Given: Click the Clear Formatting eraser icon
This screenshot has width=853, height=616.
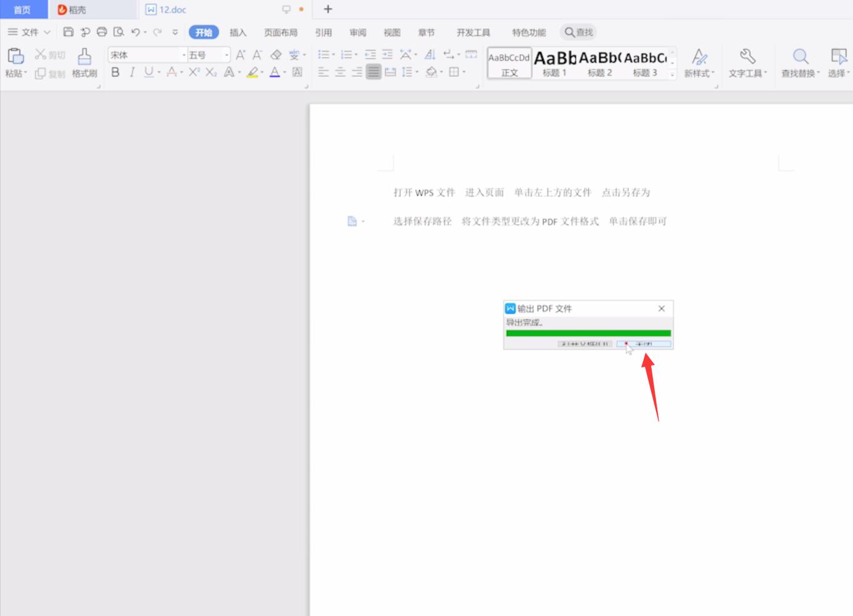Looking at the screenshot, I should [x=276, y=55].
